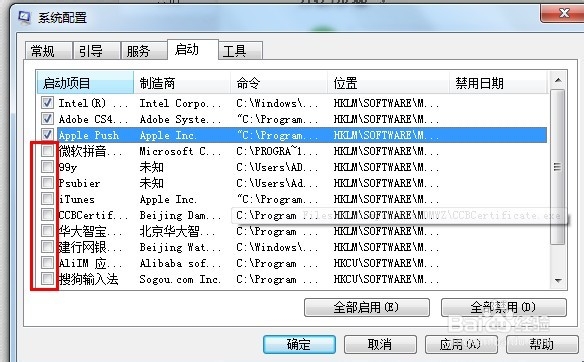Select the Intel Corpo manufacturer cell

(x=180, y=103)
